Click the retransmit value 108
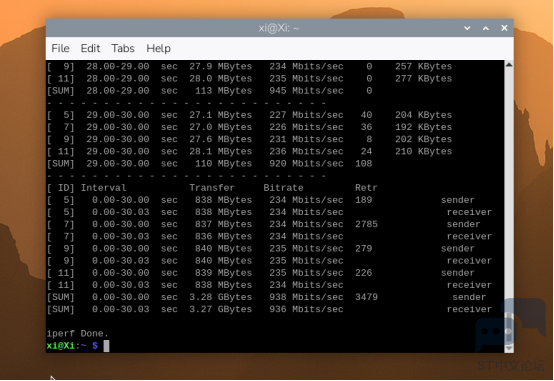This screenshot has height=381, width=554. pos(364,164)
